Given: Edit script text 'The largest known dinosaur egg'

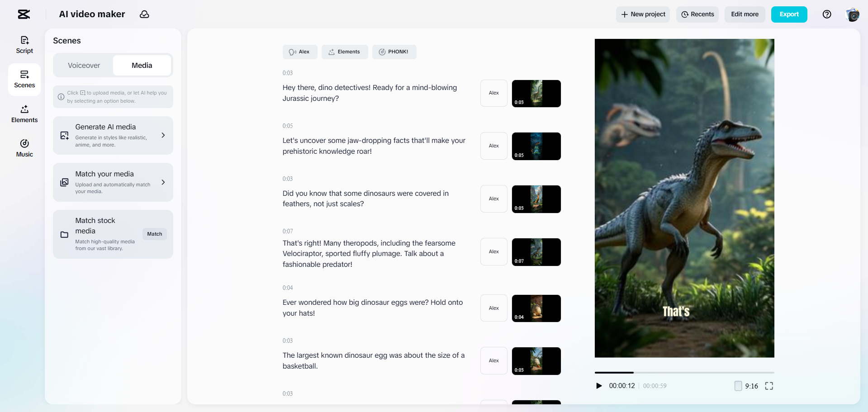Looking at the screenshot, I should coord(374,361).
